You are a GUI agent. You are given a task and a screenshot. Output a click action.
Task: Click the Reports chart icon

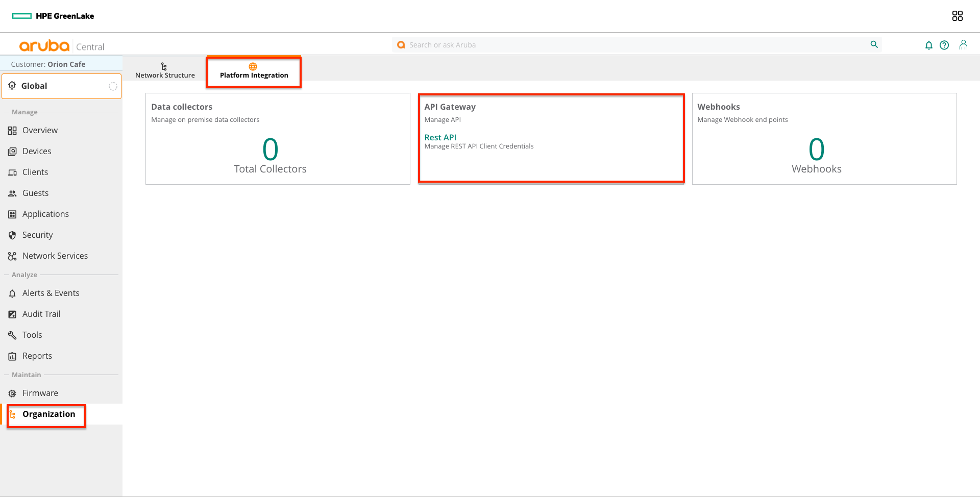[12, 356]
